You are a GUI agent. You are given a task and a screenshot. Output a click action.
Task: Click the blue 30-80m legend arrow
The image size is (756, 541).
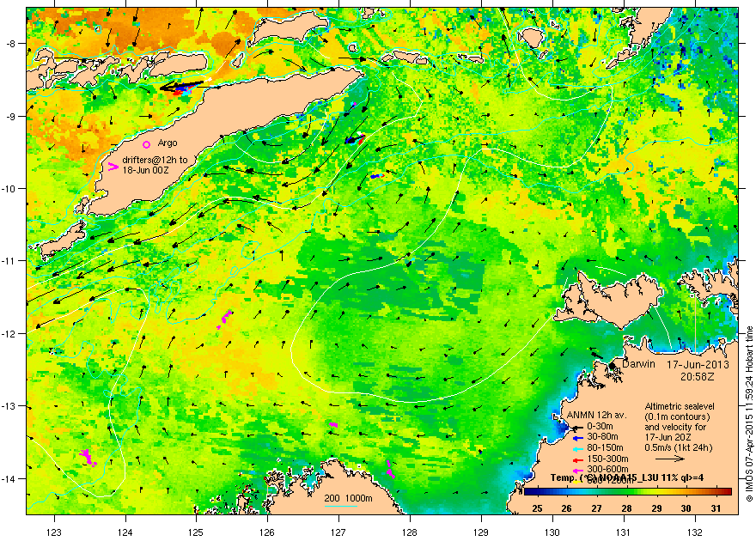point(577,438)
